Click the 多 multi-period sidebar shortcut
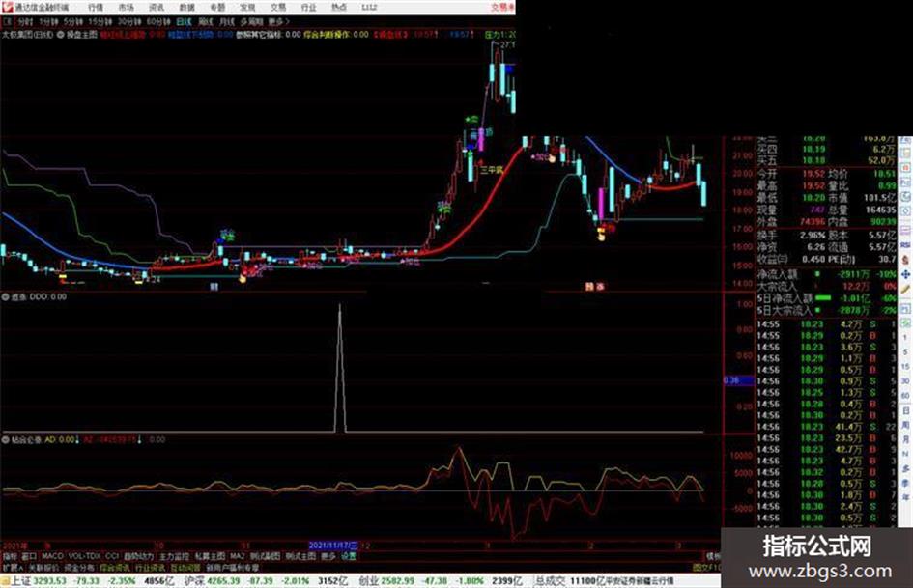This screenshot has height=588, width=913. point(905,468)
